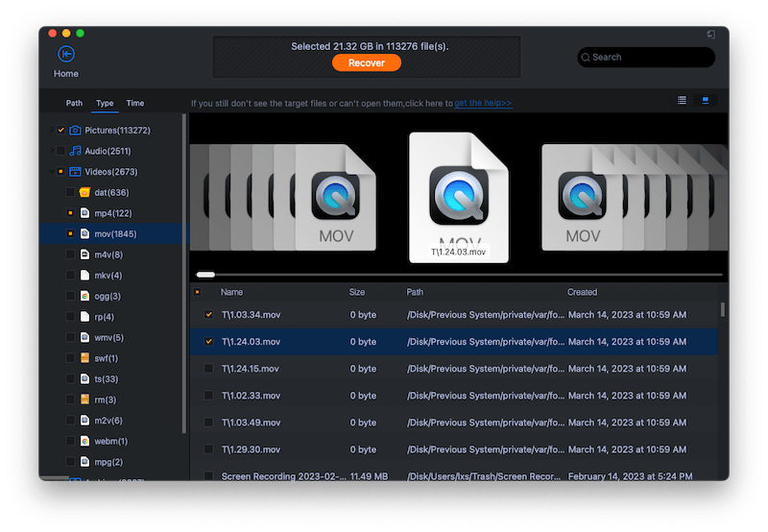Click the ts file type icon

[x=84, y=378]
